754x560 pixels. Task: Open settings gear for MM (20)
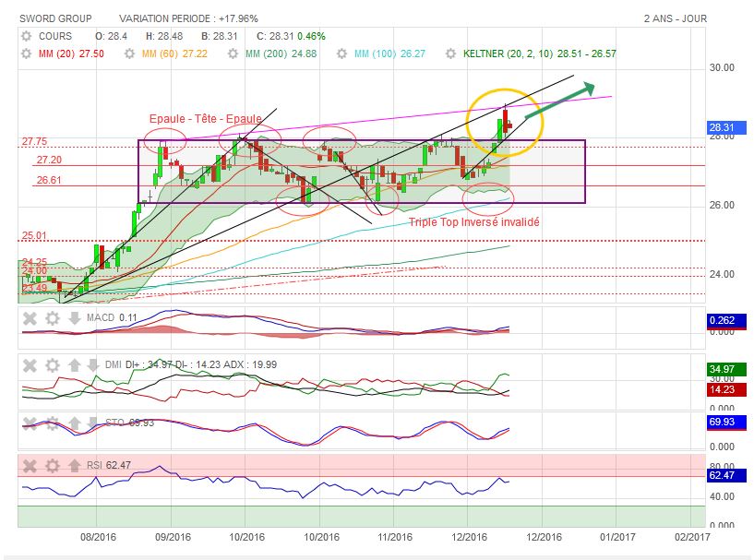[x=27, y=54]
